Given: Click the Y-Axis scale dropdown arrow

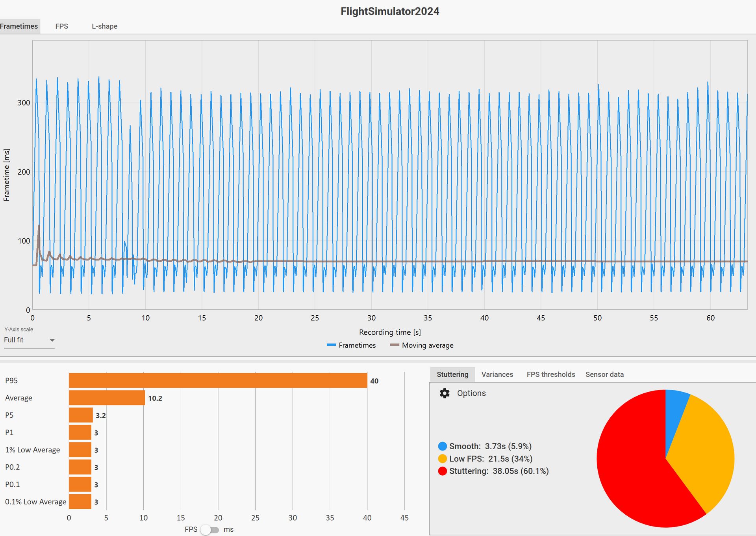Looking at the screenshot, I should point(52,341).
